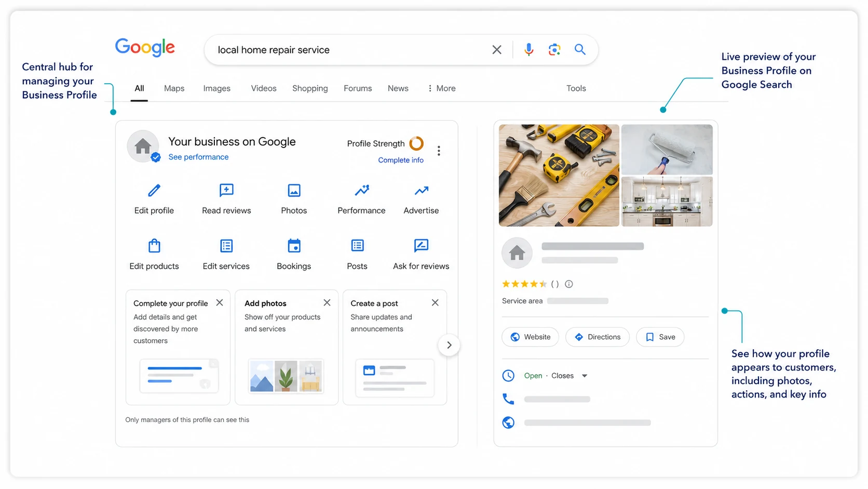Dismiss the Complete your profile card
The image size is (868, 489).
pyautogui.click(x=220, y=302)
